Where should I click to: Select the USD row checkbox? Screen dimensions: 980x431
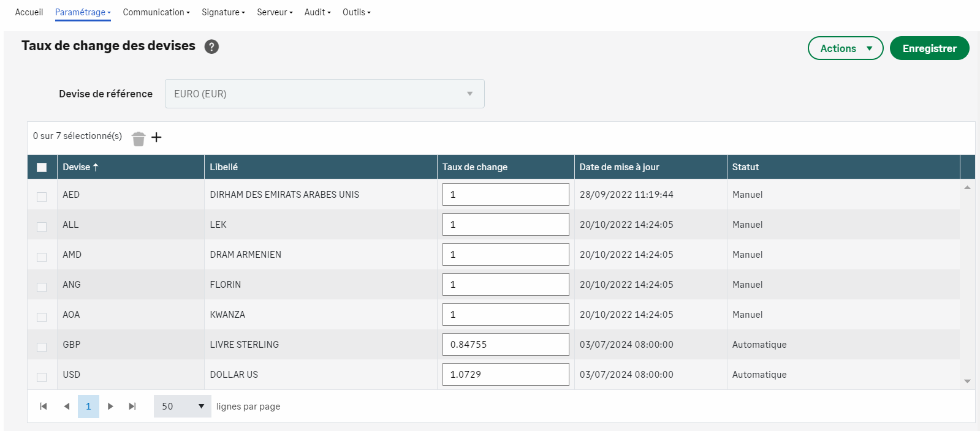tap(42, 377)
